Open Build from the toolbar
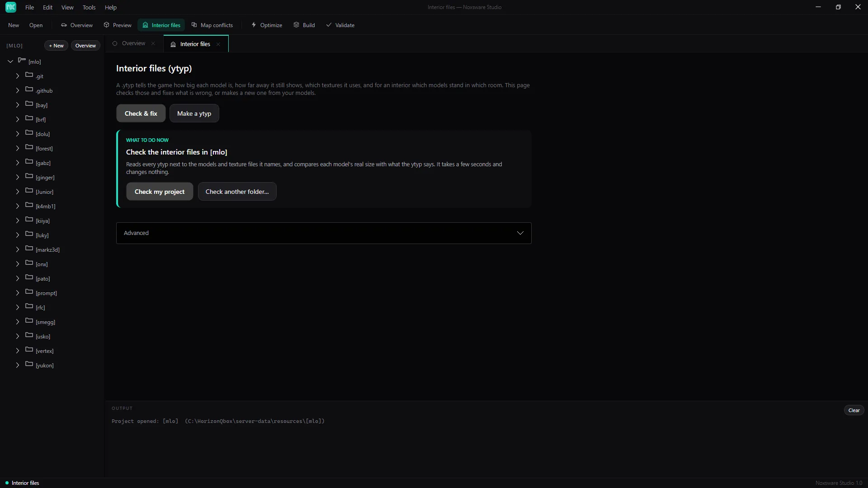Image resolution: width=868 pixels, height=488 pixels. pyautogui.click(x=304, y=25)
